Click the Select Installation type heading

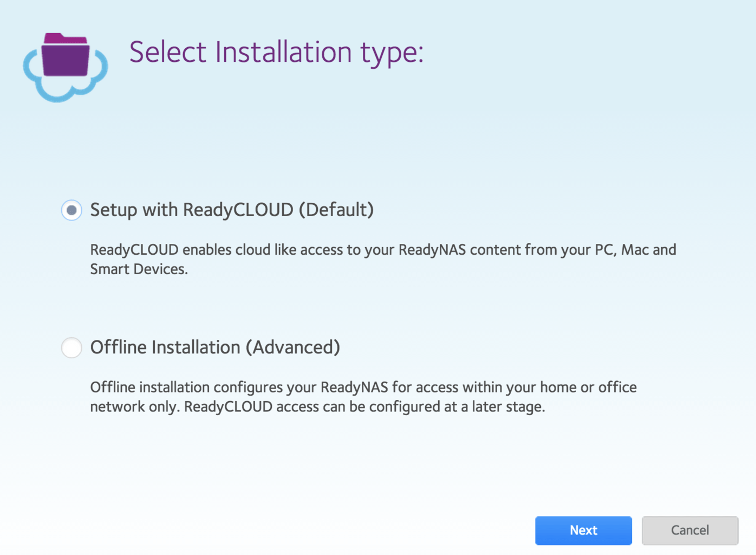coord(276,51)
